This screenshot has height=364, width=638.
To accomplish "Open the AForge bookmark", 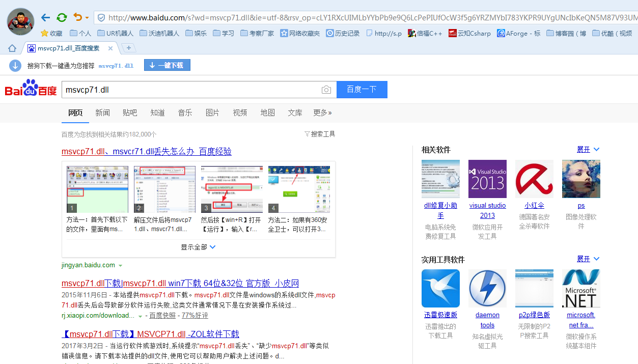I will pyautogui.click(x=519, y=33).
